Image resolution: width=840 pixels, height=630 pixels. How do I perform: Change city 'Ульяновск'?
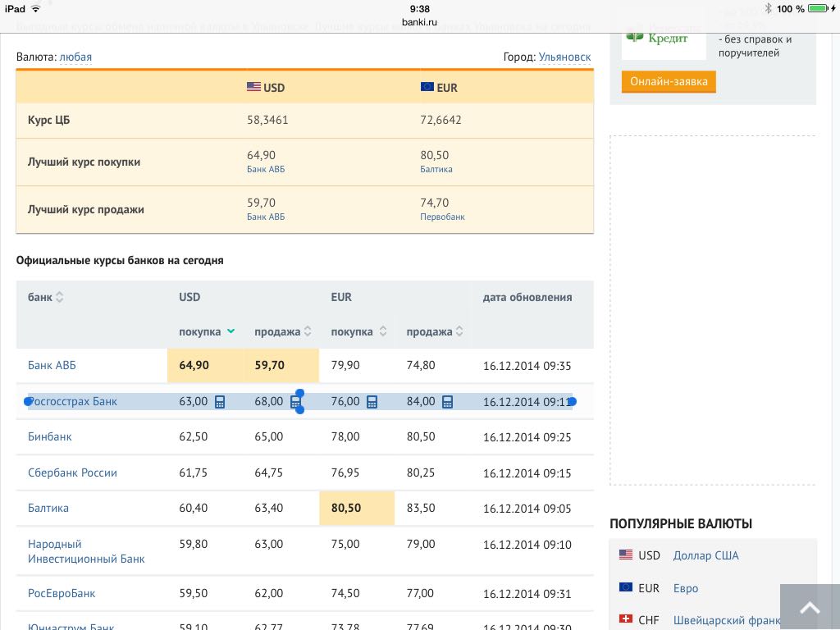point(564,57)
